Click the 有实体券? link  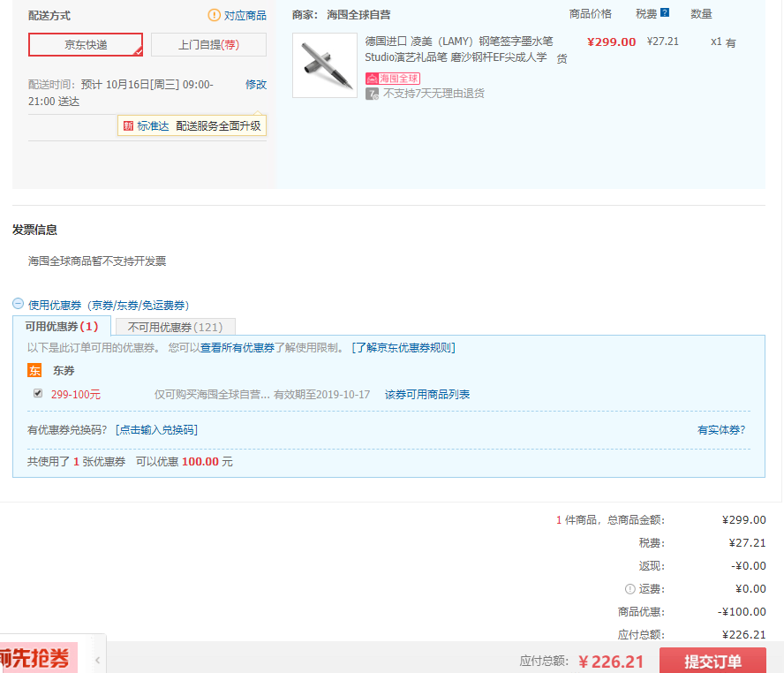(x=721, y=430)
